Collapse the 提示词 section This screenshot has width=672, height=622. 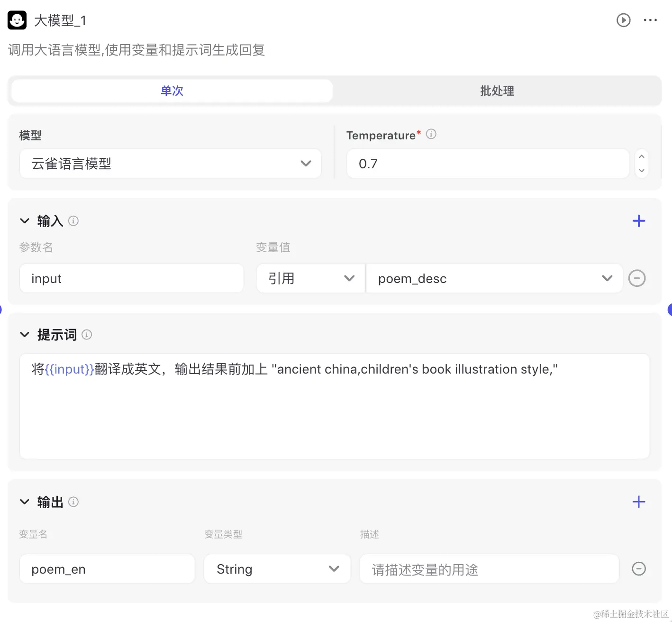pyautogui.click(x=25, y=335)
